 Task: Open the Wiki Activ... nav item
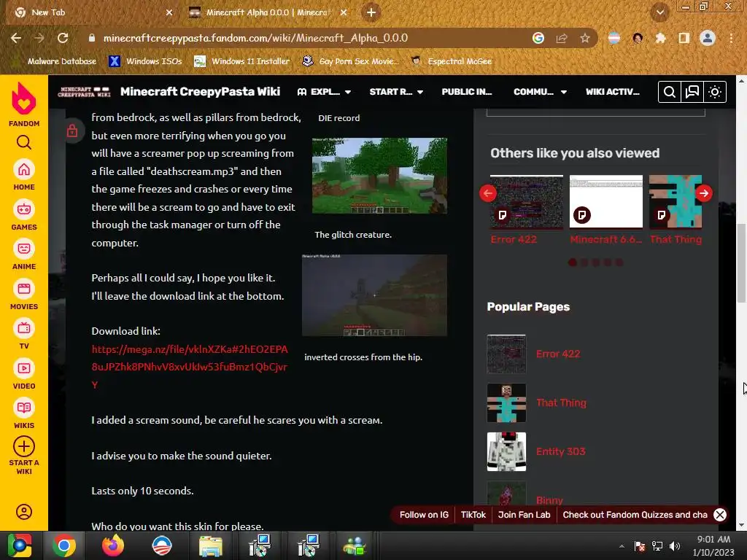[x=613, y=92]
